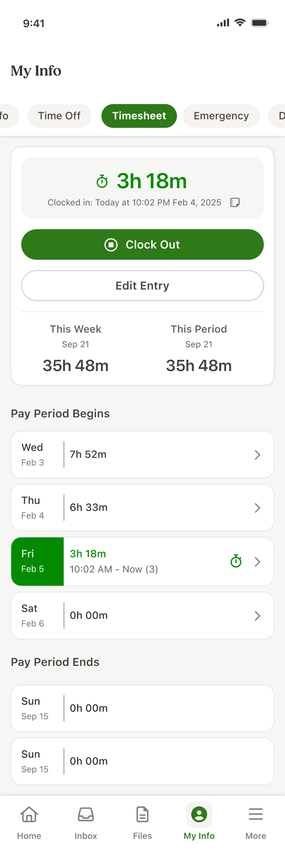Open the note icon beside clocked-in time

point(235,202)
